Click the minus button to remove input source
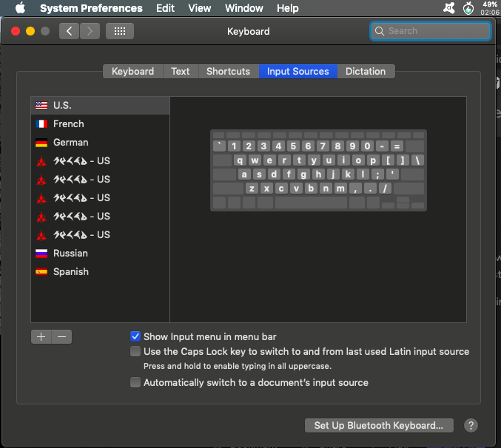This screenshot has height=448, width=501. 61,336
